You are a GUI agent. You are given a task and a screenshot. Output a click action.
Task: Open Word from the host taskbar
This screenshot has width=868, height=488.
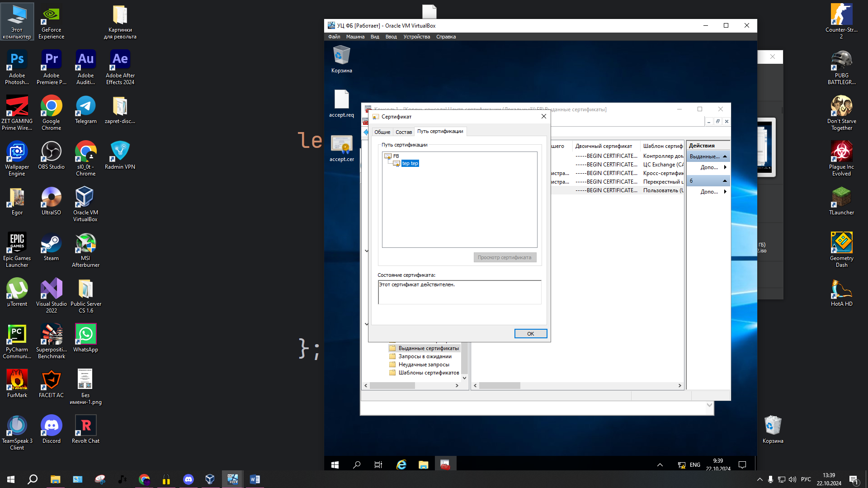[x=255, y=479]
